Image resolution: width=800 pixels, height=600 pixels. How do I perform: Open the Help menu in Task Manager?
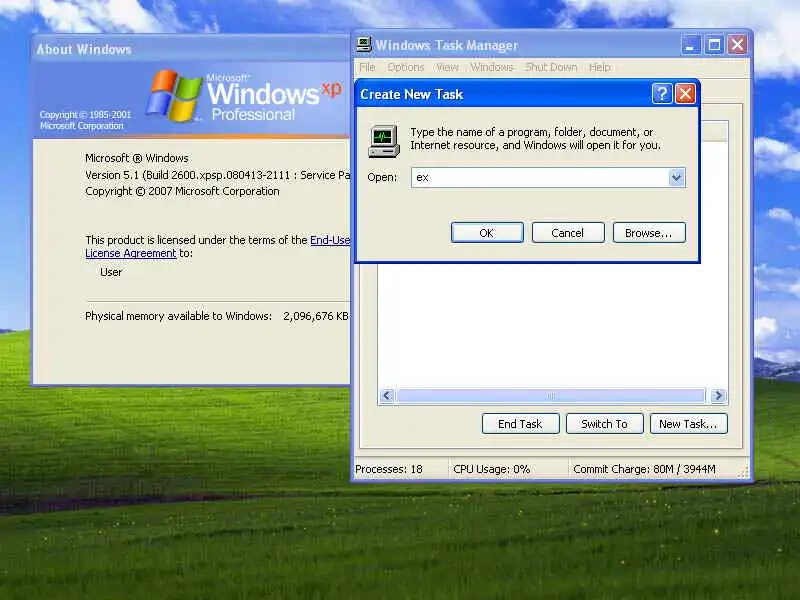coord(599,67)
